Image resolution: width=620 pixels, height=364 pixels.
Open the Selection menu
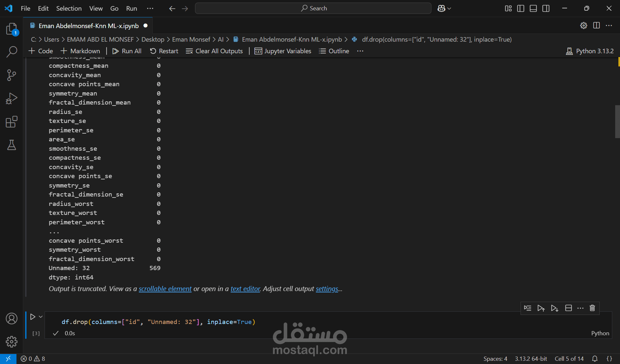pos(69,8)
